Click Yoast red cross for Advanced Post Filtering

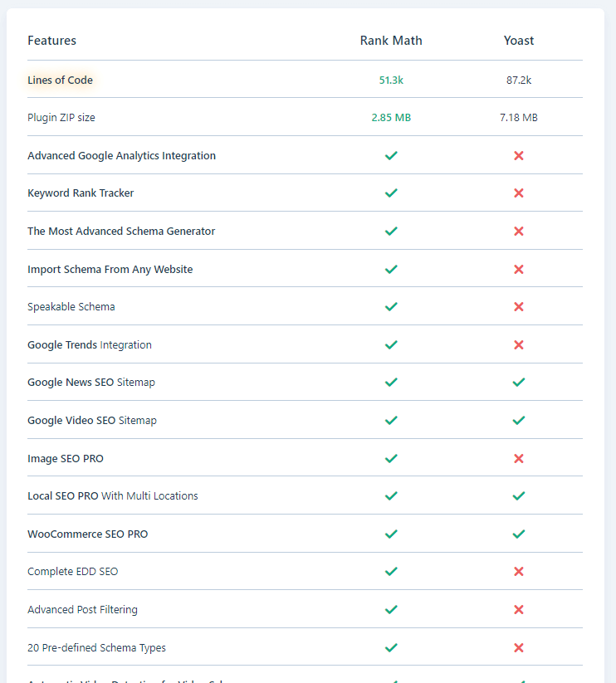tap(519, 610)
